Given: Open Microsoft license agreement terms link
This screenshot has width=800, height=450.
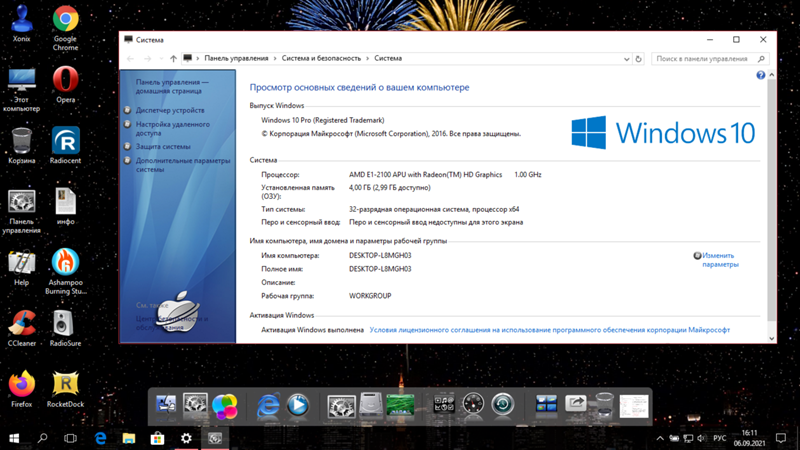Looking at the screenshot, I should [549, 330].
